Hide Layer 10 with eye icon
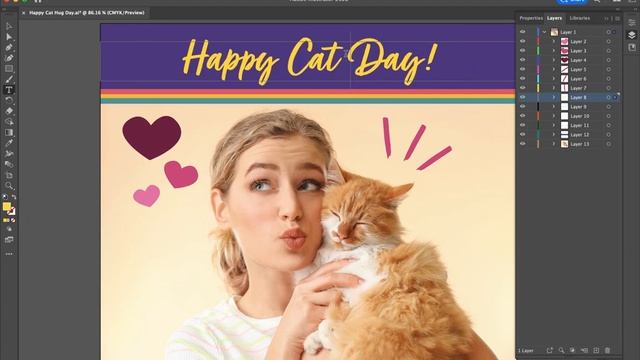Screen dimensions: 640x360 [x=522, y=116]
